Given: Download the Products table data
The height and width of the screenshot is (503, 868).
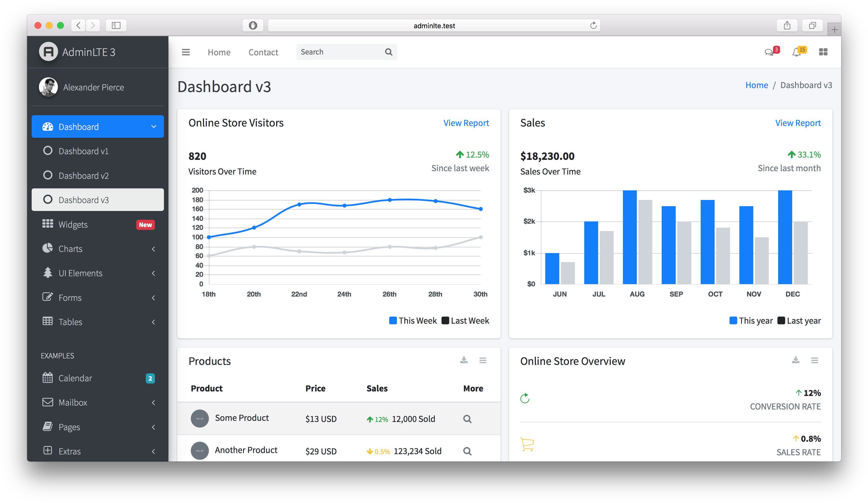Looking at the screenshot, I should pos(464,360).
